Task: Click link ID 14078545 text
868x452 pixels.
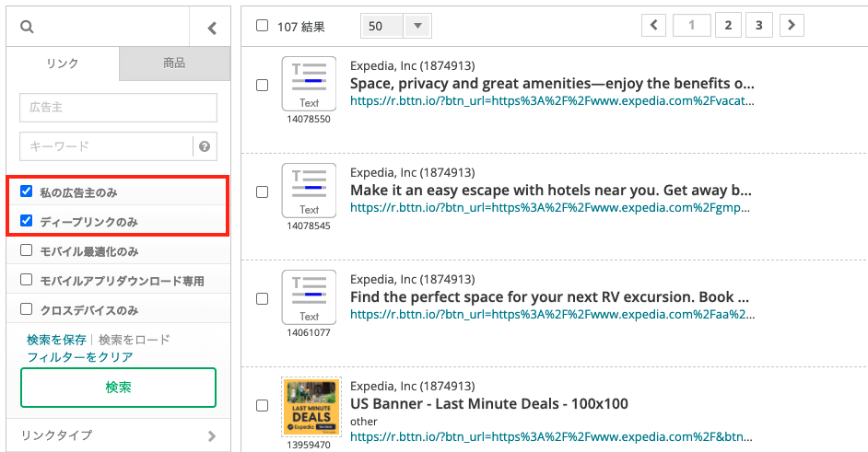Action: coord(309,226)
